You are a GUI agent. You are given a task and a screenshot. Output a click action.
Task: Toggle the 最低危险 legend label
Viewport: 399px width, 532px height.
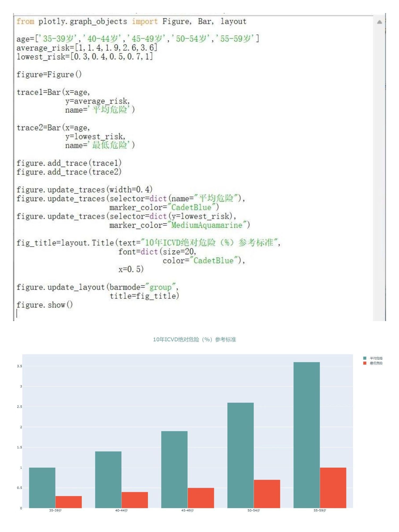pyautogui.click(x=376, y=363)
